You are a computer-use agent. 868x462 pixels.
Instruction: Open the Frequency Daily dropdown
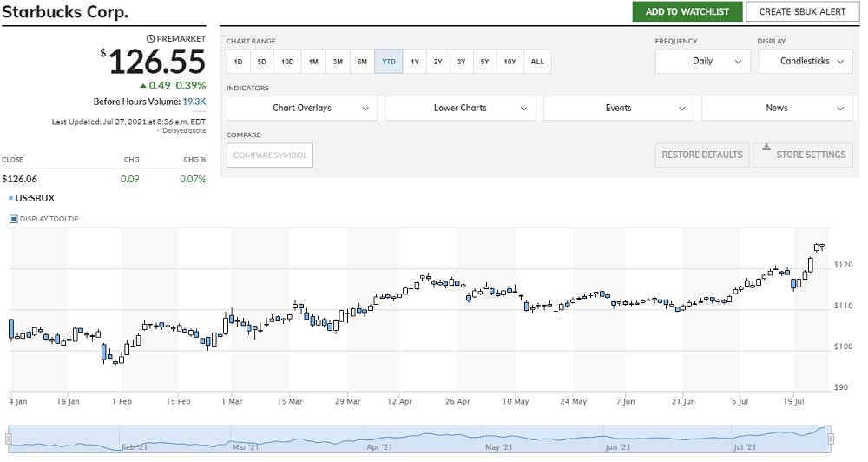[702, 62]
